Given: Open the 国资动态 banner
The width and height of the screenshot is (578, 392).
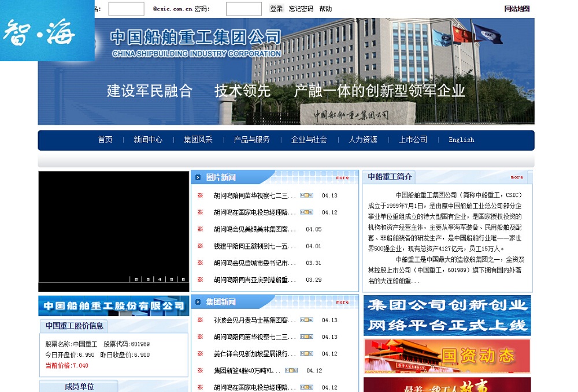Looking at the screenshot, I should 447,356.
